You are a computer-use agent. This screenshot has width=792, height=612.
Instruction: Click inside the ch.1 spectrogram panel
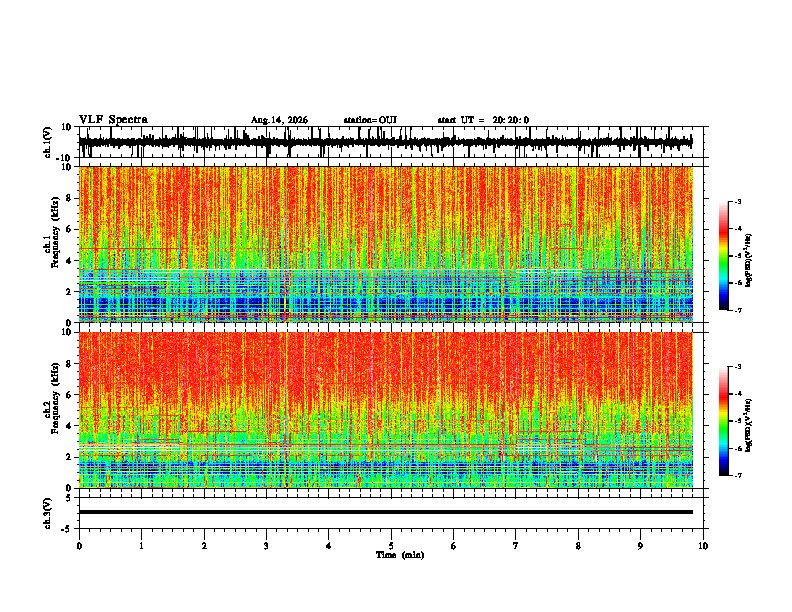[x=386, y=244]
